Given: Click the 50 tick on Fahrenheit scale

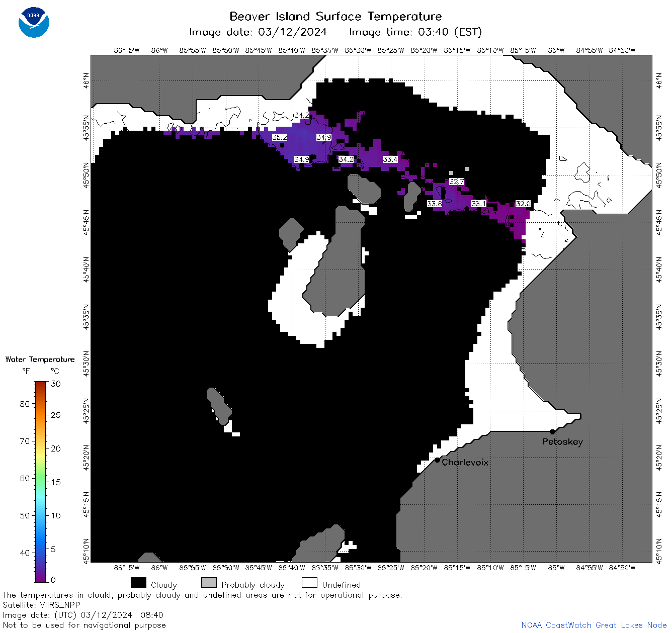Looking at the screenshot, I should (x=25, y=515).
